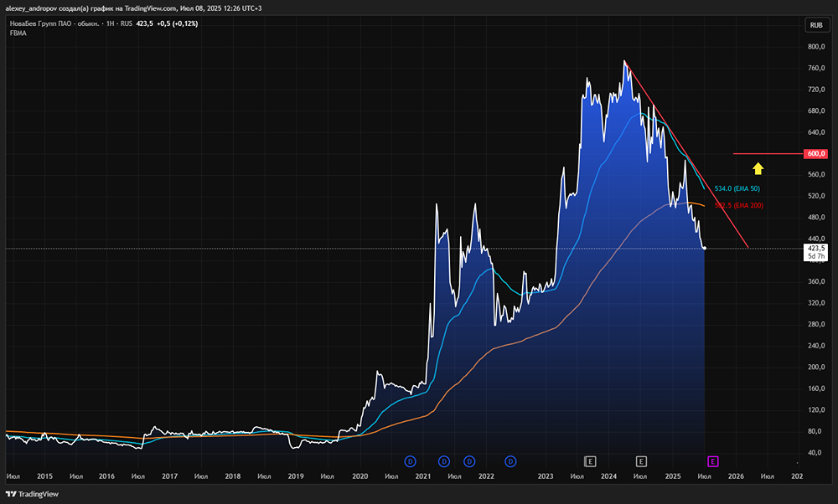Image resolution: width=838 pixels, height=504 pixels.
Task: Open the grey E earnings marker after 2024
Action: [641, 461]
